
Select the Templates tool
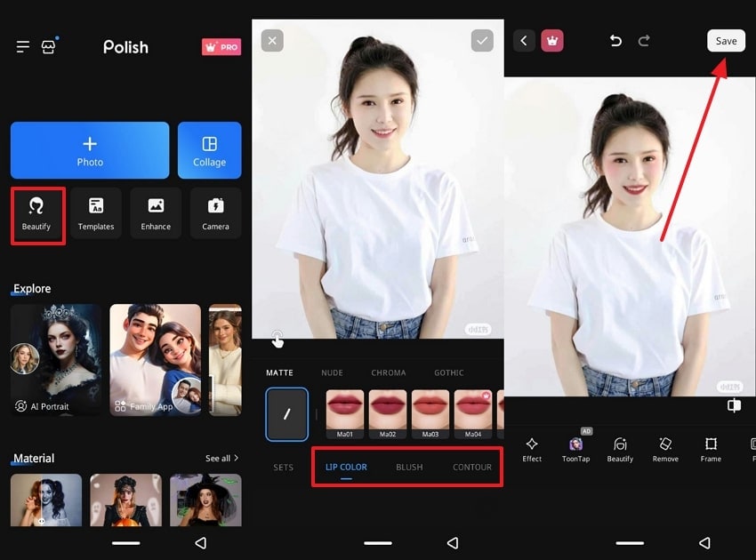coord(96,213)
